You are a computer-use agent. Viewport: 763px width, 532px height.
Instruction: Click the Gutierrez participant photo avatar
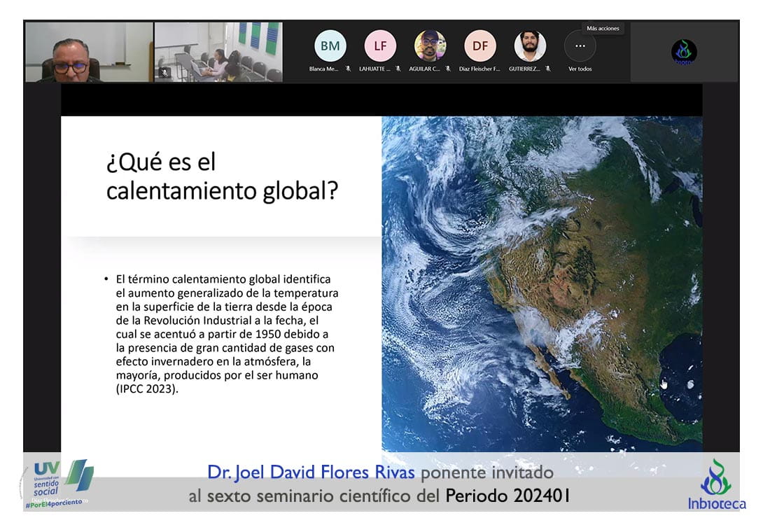pos(530,46)
